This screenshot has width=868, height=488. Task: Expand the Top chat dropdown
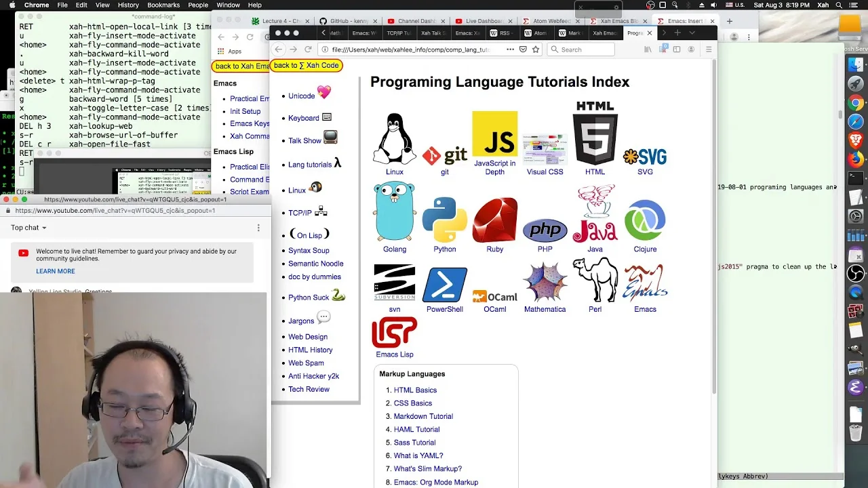[x=28, y=228]
